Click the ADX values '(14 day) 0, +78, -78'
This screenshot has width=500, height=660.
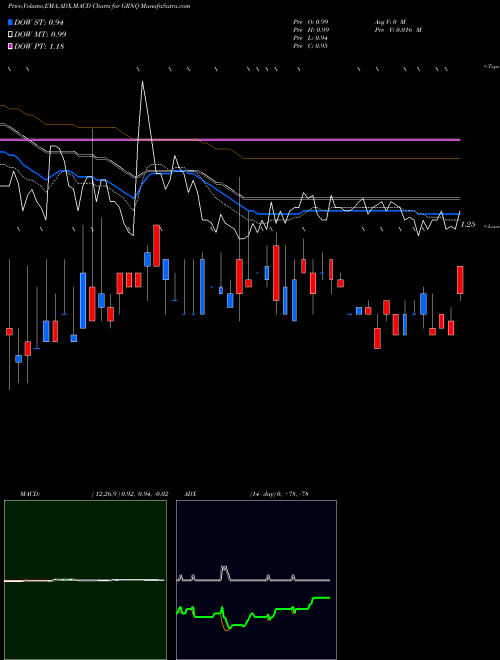click(x=279, y=494)
